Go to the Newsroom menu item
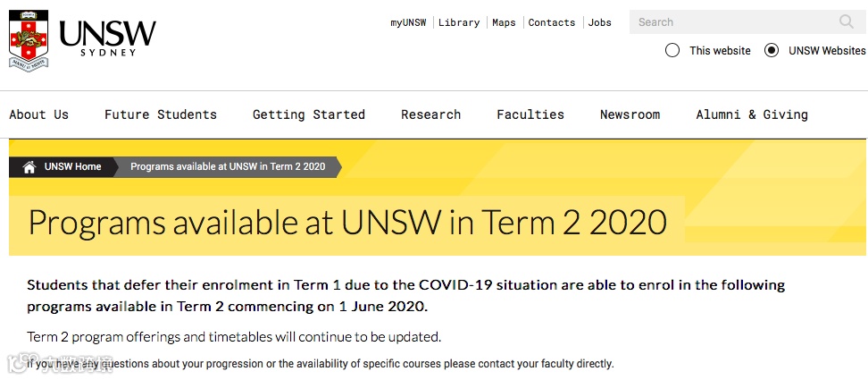The width and height of the screenshot is (868, 380). pos(630,114)
